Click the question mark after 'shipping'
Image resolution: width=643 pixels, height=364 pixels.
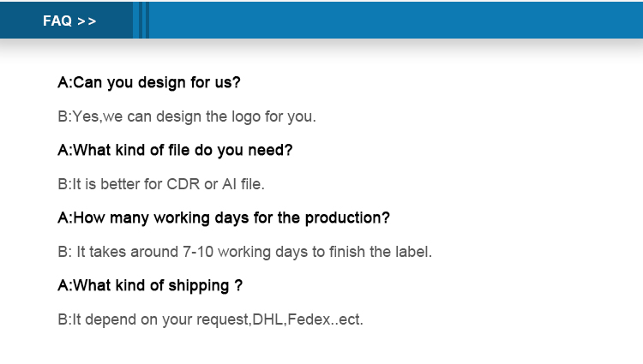click(x=238, y=285)
